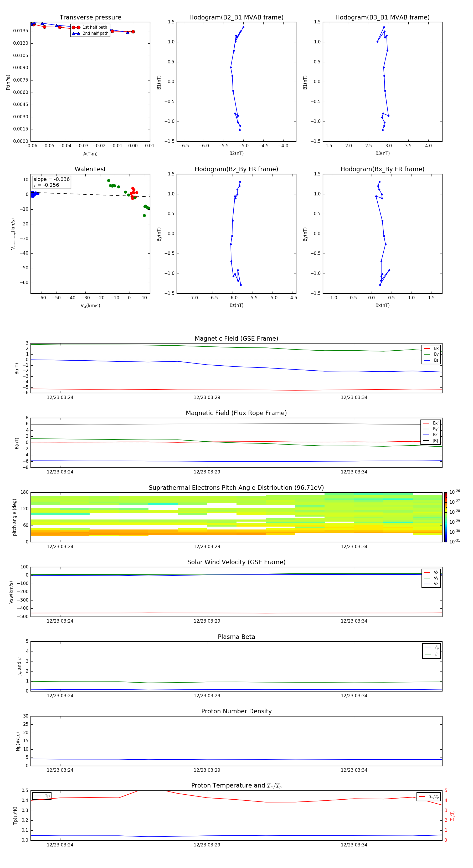Click the β entry in Plasma Beta legend
Image resolution: width=473 pixels, height=868 pixels.
(431, 654)
